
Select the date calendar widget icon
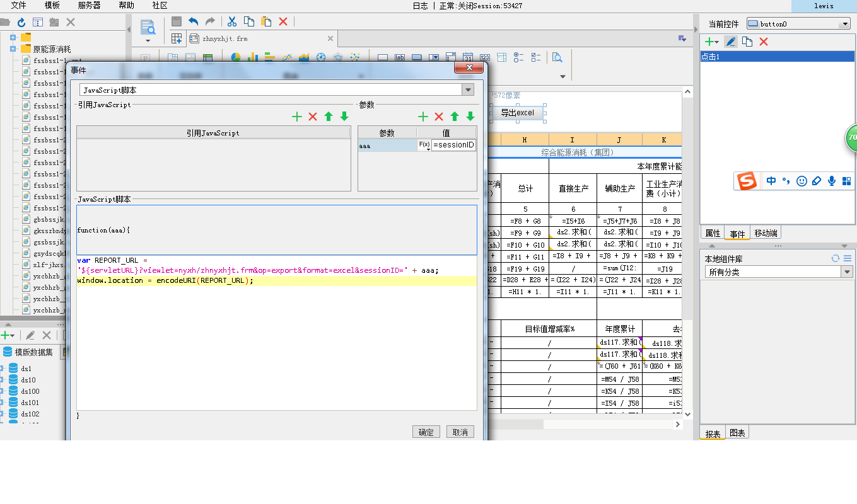[x=468, y=57]
